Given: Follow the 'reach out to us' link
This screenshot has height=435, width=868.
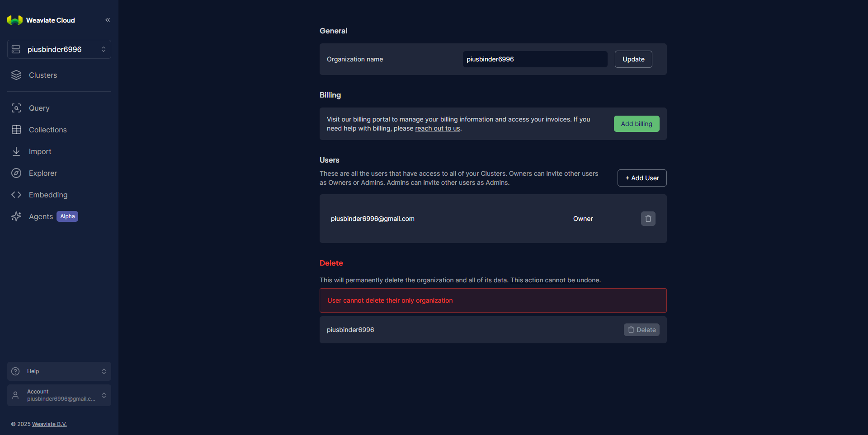Looking at the screenshot, I should tap(438, 128).
